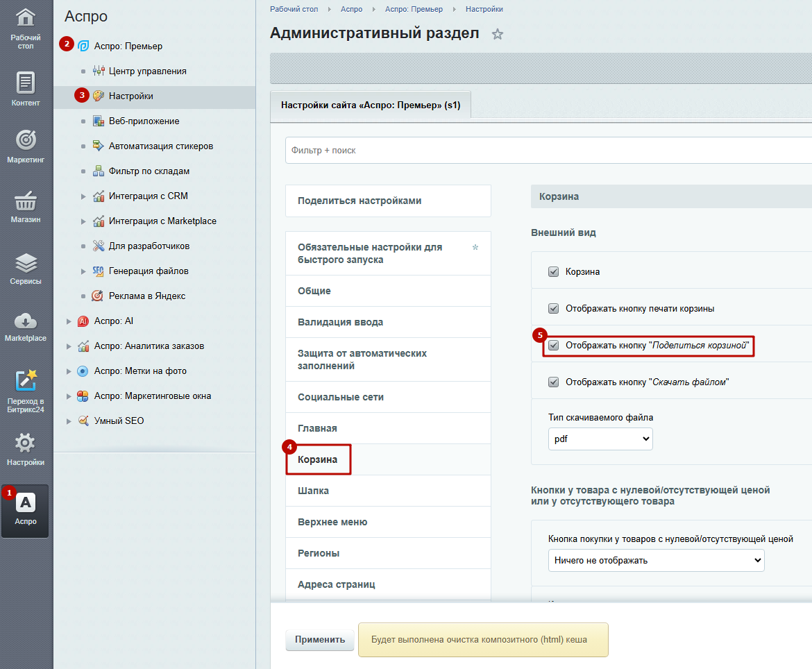Click the Для разработчиков tools icon
812x669 pixels.
99,246
